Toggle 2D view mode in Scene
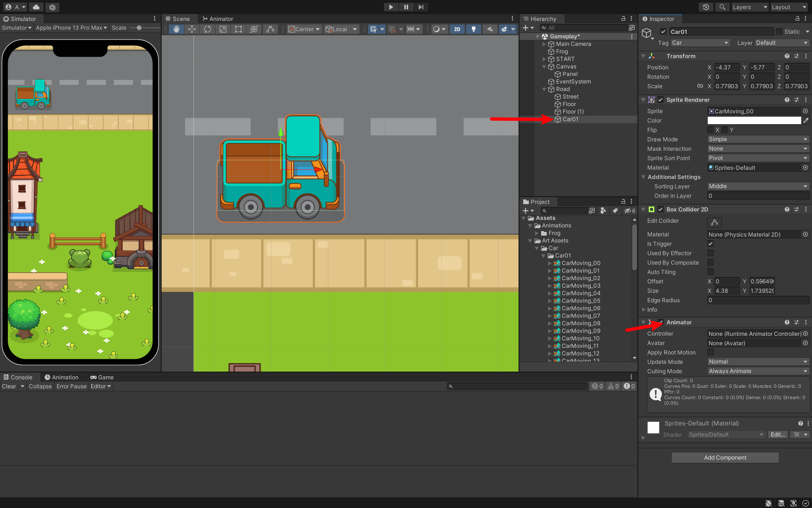This screenshot has width=812, height=508. pos(457,29)
